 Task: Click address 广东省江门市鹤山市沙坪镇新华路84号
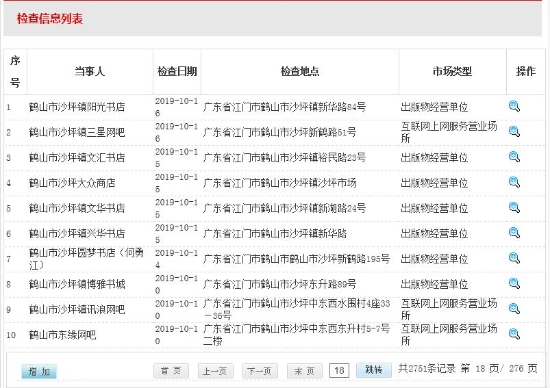pyautogui.click(x=284, y=107)
